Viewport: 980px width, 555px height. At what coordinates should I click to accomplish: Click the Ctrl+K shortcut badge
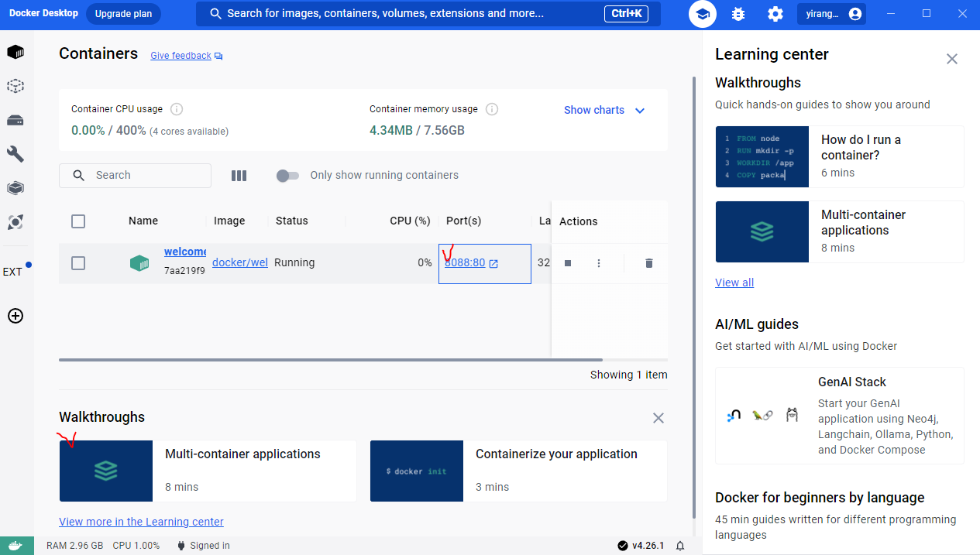[627, 14]
